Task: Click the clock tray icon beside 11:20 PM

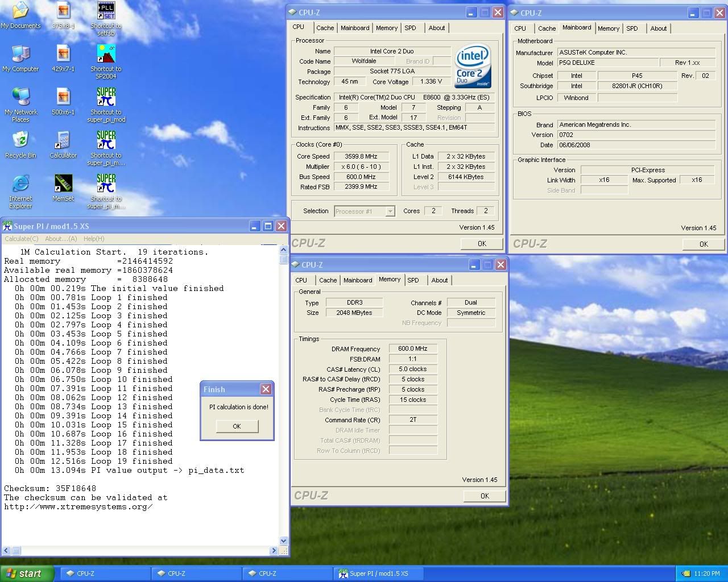Action: pos(686,573)
